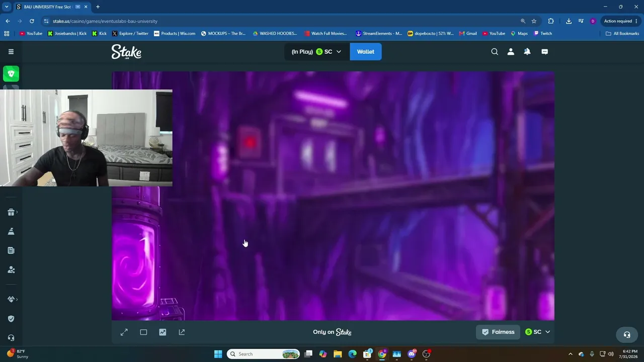The width and height of the screenshot is (644, 362).
Task: Open the Josiebandss | Kick bookmark
Action: point(67,34)
